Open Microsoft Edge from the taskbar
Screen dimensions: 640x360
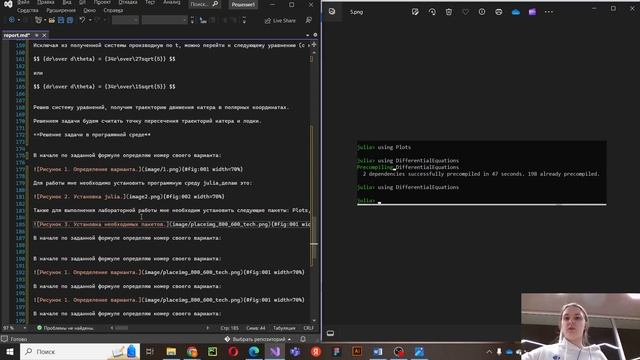(x=254, y=351)
